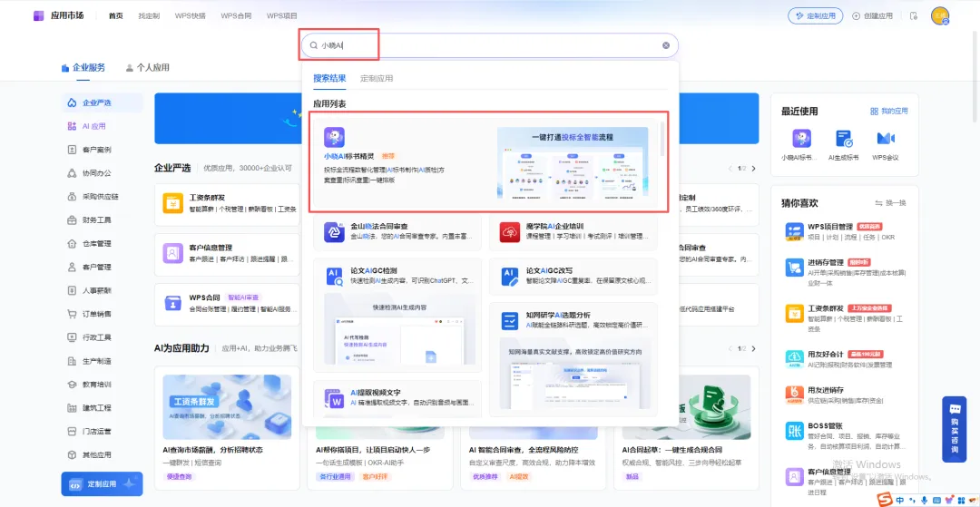
Task: Open WPS快搭 in top navigation
Action: [x=190, y=16]
